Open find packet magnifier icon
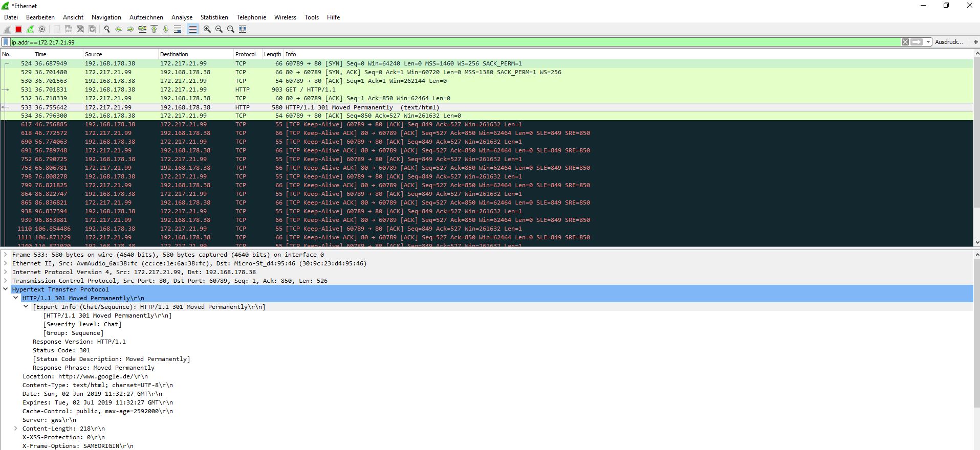Image resolution: width=980 pixels, height=450 pixels. coord(107,29)
